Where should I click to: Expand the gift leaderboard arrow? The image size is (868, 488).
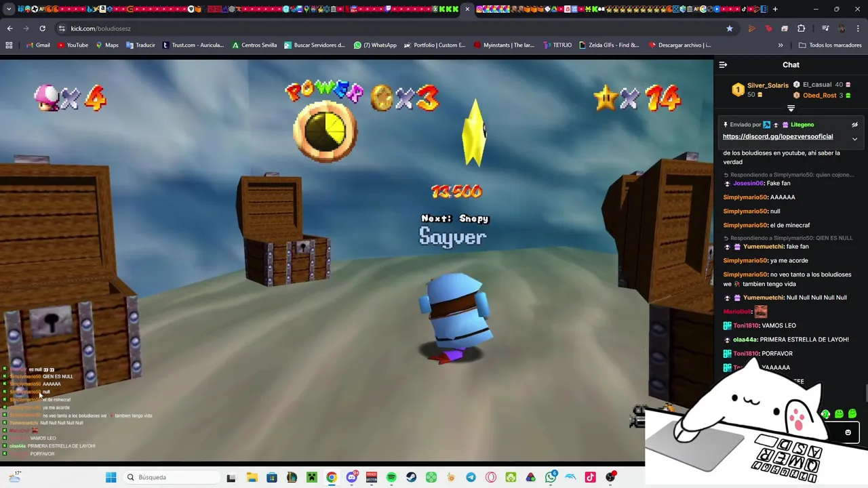(791, 108)
